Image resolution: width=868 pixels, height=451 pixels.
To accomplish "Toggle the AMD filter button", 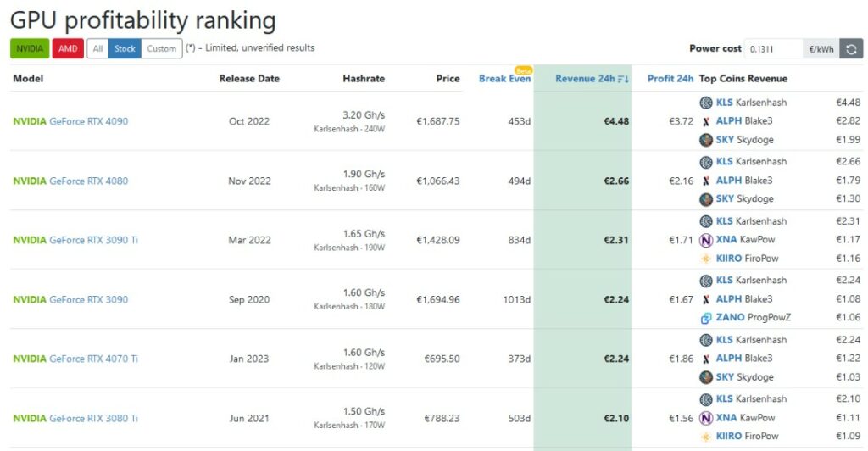I will tap(68, 48).
